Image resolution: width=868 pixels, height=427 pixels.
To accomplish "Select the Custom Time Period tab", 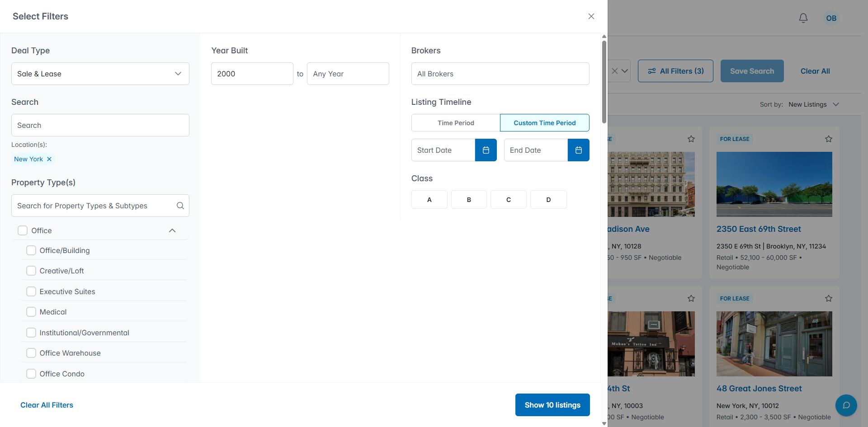I will 544,123.
